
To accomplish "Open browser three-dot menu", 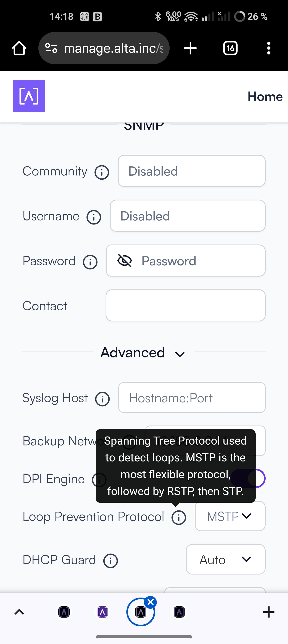I will [x=269, y=48].
